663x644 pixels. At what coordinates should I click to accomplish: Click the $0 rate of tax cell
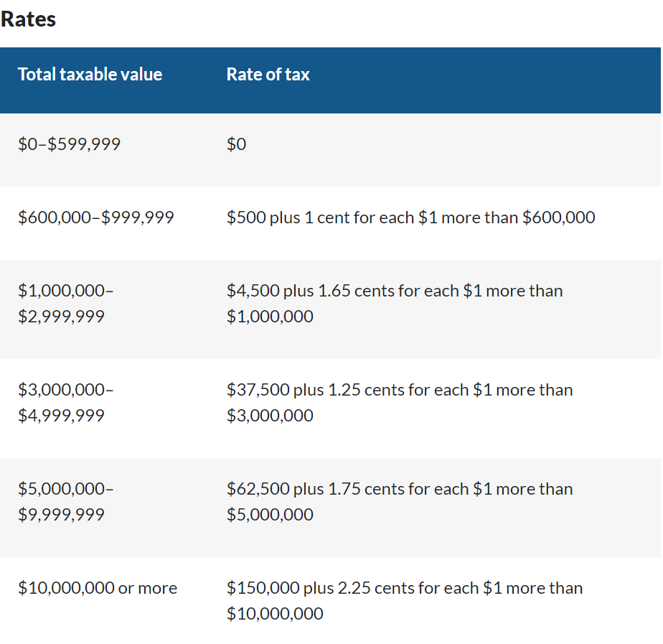pos(236,144)
